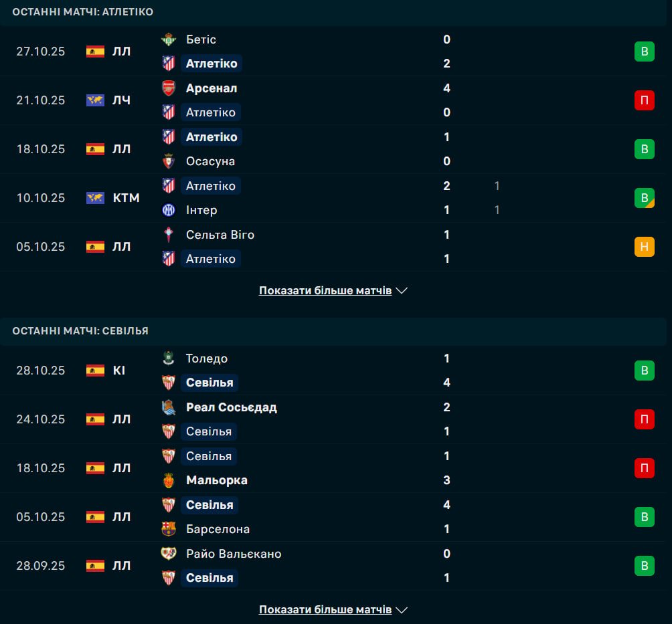Click the Mallorca club crest icon

169,480
